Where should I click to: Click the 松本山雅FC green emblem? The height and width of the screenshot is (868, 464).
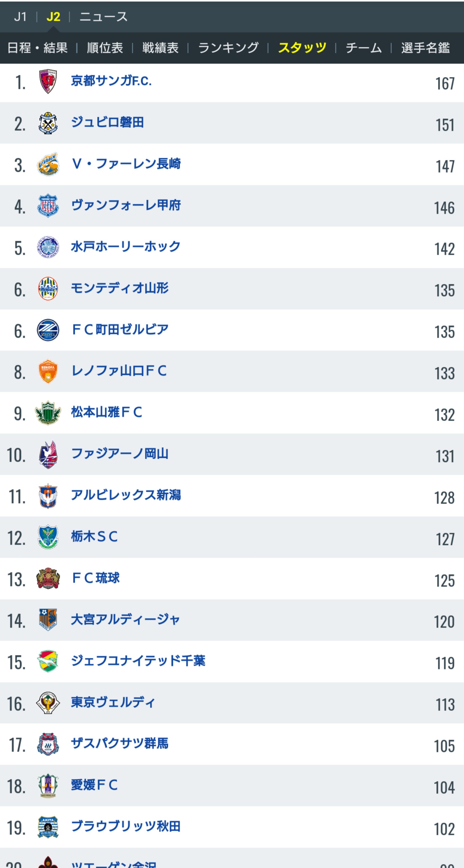48,413
